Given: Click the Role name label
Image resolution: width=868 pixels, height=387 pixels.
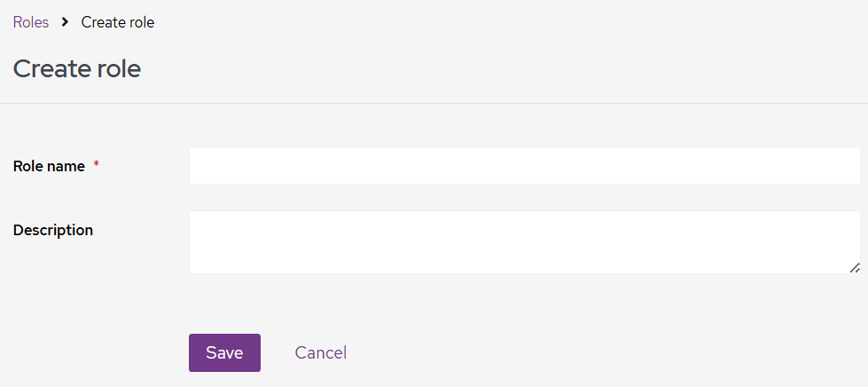Looking at the screenshot, I should [x=50, y=166].
